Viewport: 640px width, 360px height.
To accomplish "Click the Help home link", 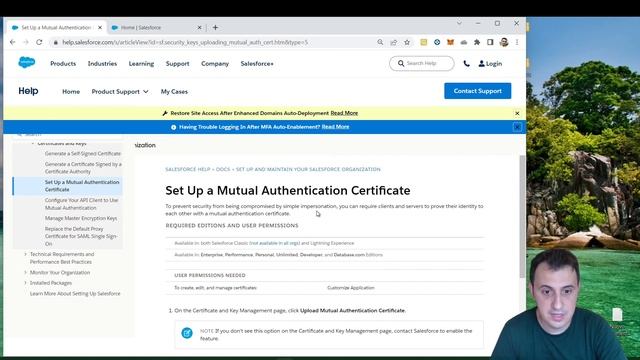I will coord(28,91).
